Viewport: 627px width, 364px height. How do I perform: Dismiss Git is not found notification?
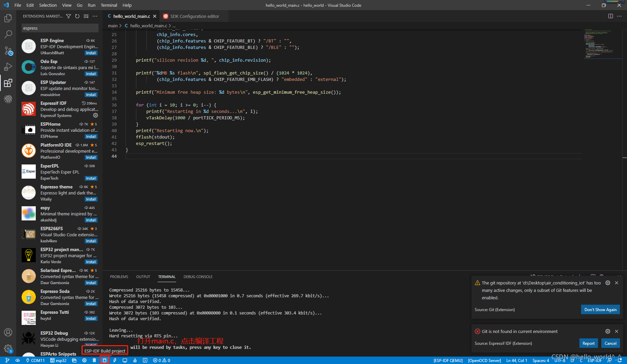(x=617, y=331)
